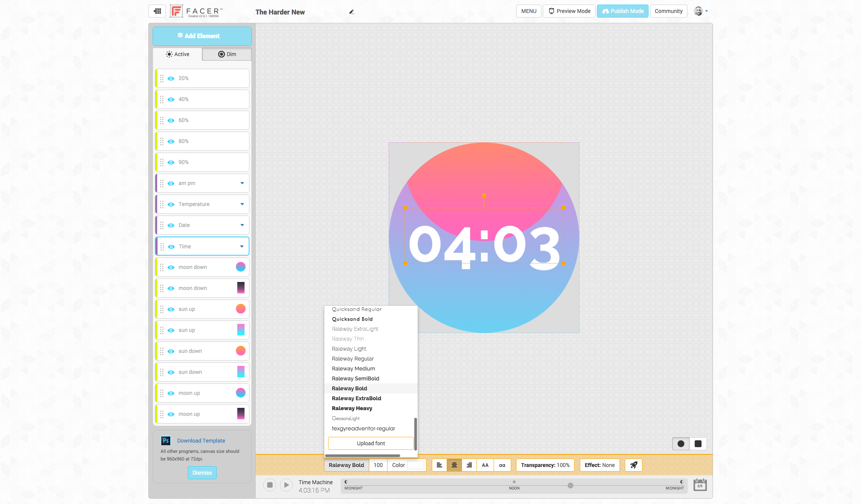This screenshot has width=861, height=504.
Task: Expand the Date layer settings
Action: tap(242, 225)
